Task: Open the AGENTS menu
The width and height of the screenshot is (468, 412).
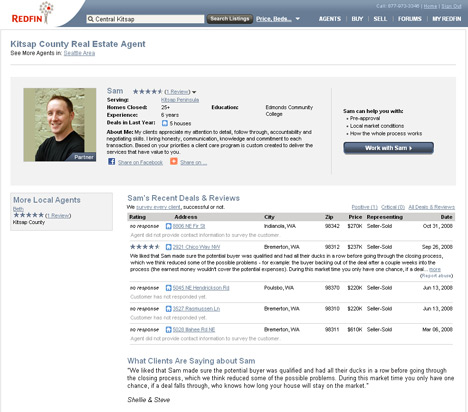Action: click(330, 19)
